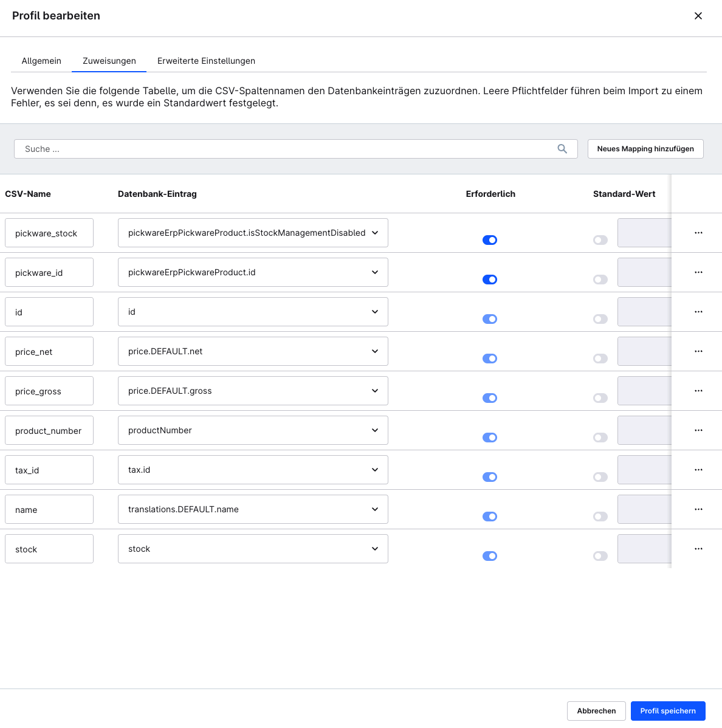This screenshot has height=728, width=722.
Task: Click the Profil speichern button
Action: 668,711
